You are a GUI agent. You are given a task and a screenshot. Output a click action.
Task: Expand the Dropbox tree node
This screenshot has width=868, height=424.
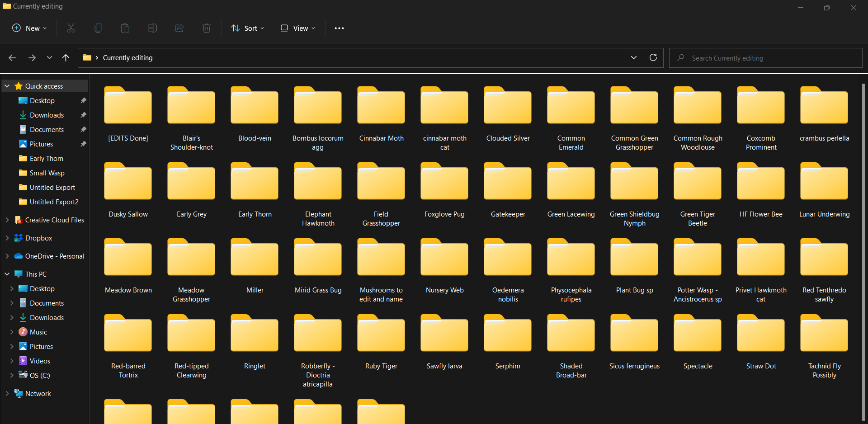coord(7,238)
